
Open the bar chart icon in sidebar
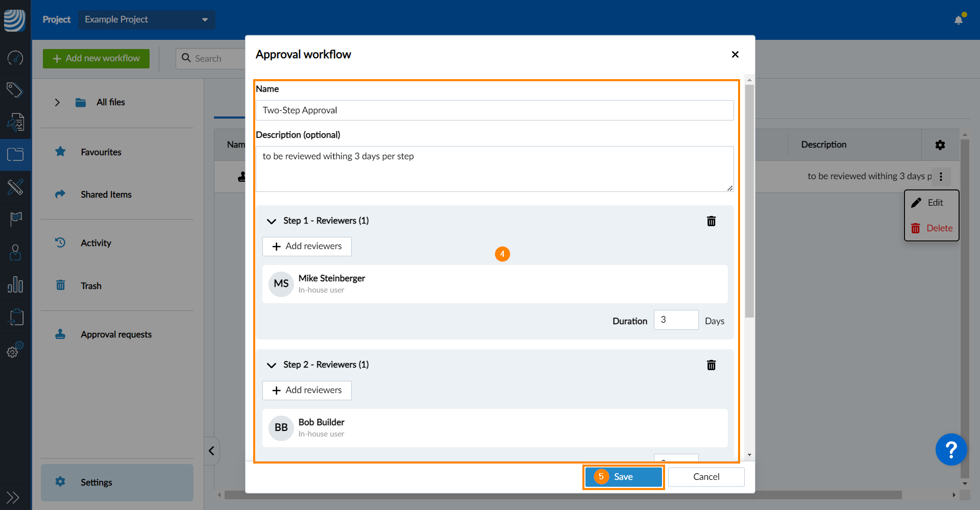coord(15,284)
